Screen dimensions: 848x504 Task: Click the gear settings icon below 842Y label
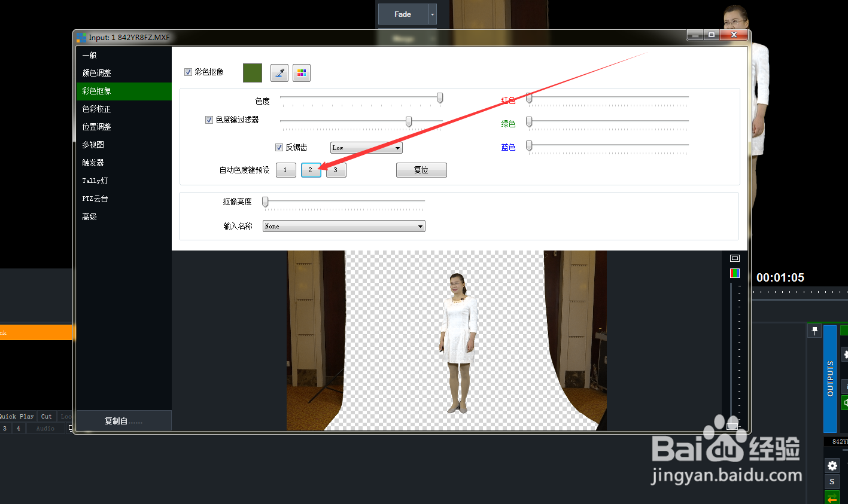[832, 466]
